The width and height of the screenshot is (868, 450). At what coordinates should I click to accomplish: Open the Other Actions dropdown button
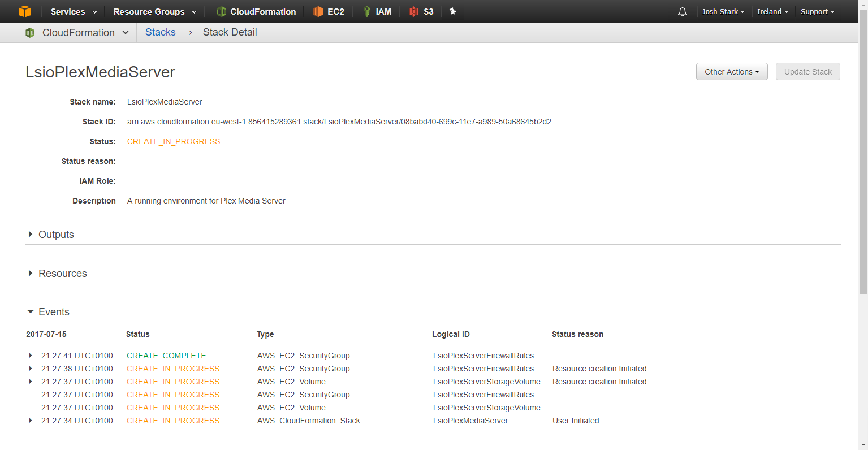732,72
